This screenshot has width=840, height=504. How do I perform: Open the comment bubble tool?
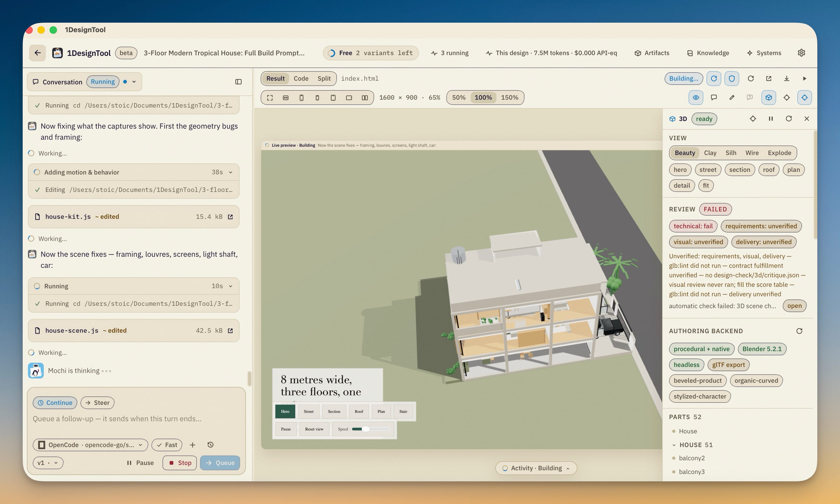714,98
